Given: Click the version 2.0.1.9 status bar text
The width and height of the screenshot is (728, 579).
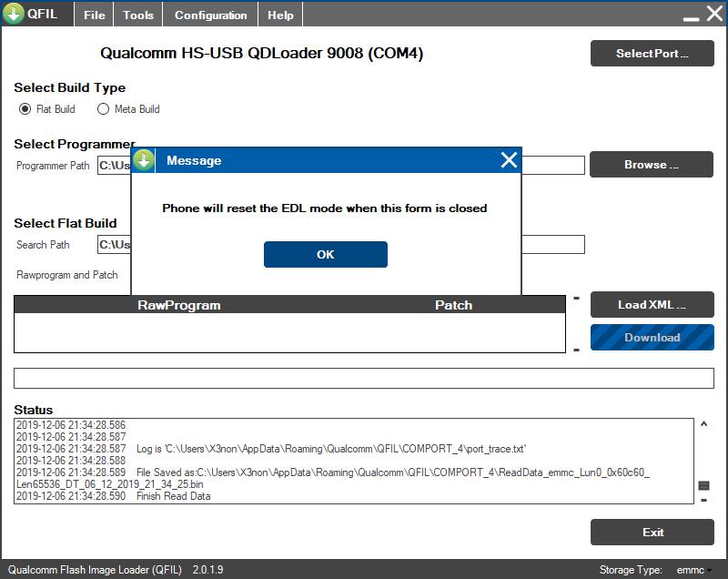Looking at the screenshot, I should [208, 570].
